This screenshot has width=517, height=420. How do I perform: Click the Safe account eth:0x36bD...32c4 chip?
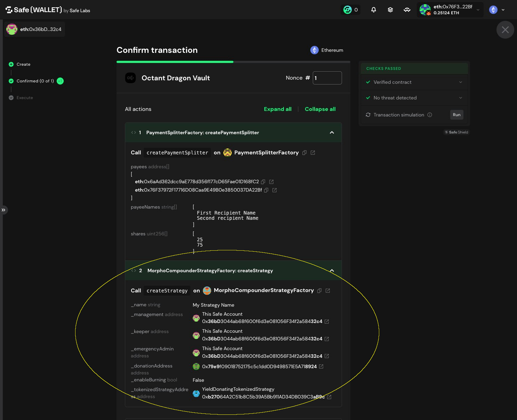tap(34, 29)
